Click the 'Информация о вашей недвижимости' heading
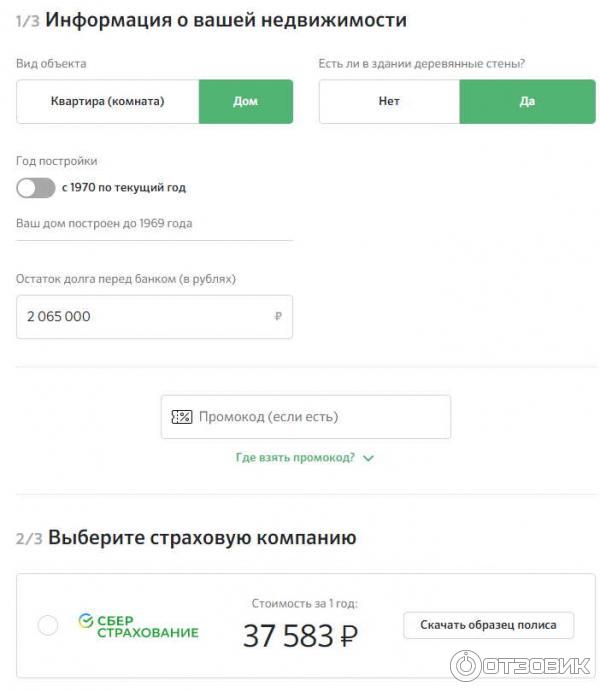This screenshot has height=692, width=600. pyautogui.click(x=226, y=20)
